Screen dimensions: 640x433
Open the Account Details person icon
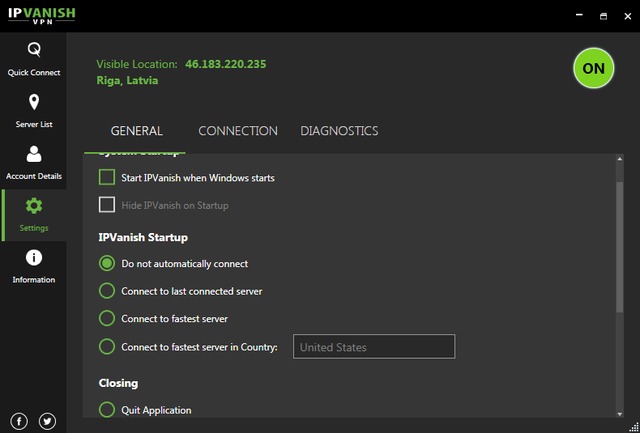34,154
